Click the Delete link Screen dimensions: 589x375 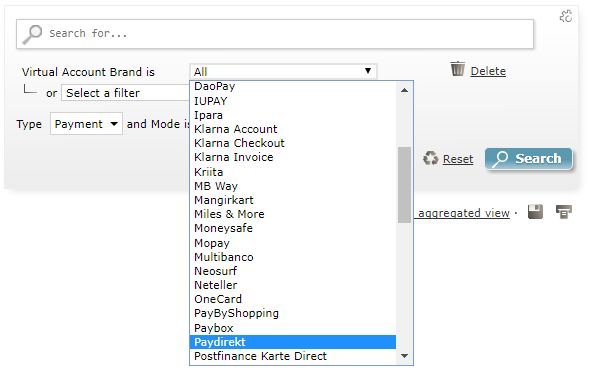tap(488, 71)
